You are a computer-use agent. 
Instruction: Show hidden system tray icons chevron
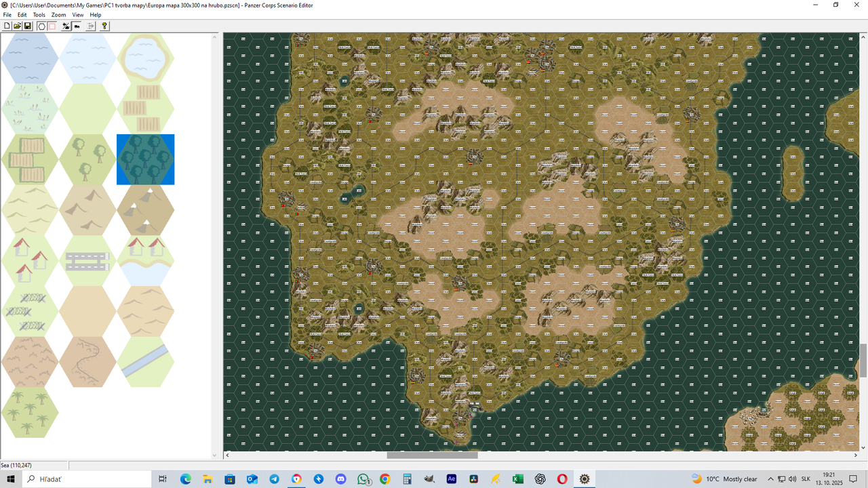pyautogui.click(x=772, y=479)
